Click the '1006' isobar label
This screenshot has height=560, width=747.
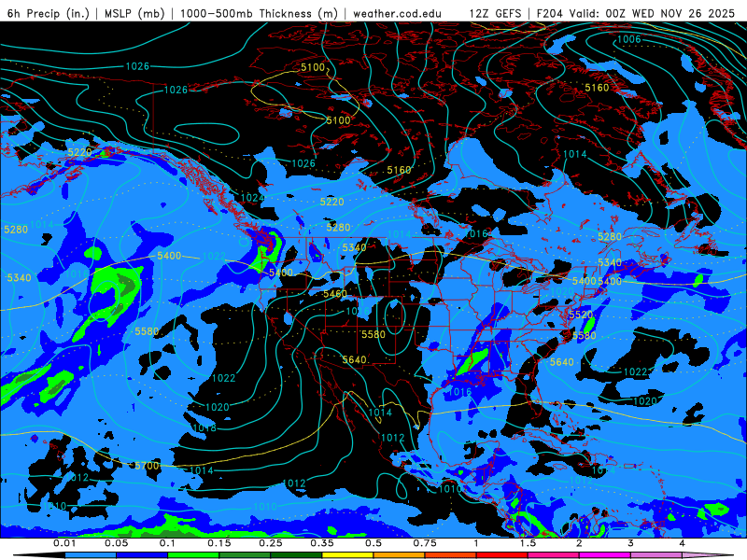628,39
